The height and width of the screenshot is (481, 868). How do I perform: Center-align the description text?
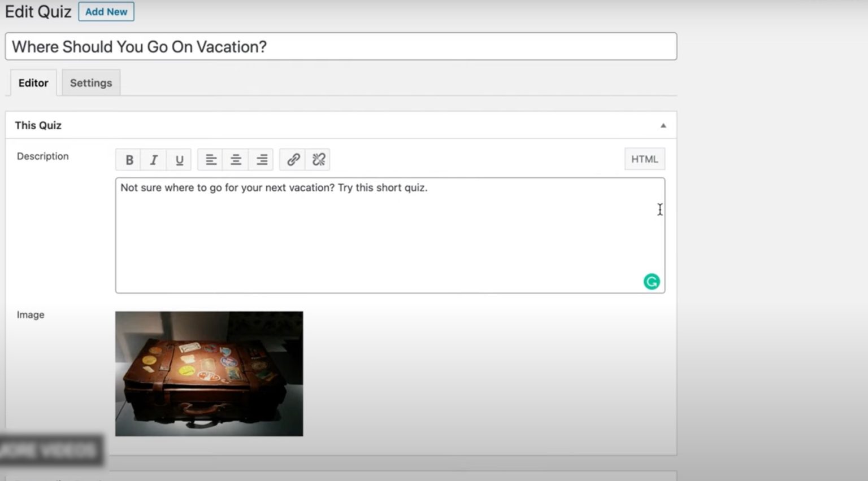click(236, 159)
